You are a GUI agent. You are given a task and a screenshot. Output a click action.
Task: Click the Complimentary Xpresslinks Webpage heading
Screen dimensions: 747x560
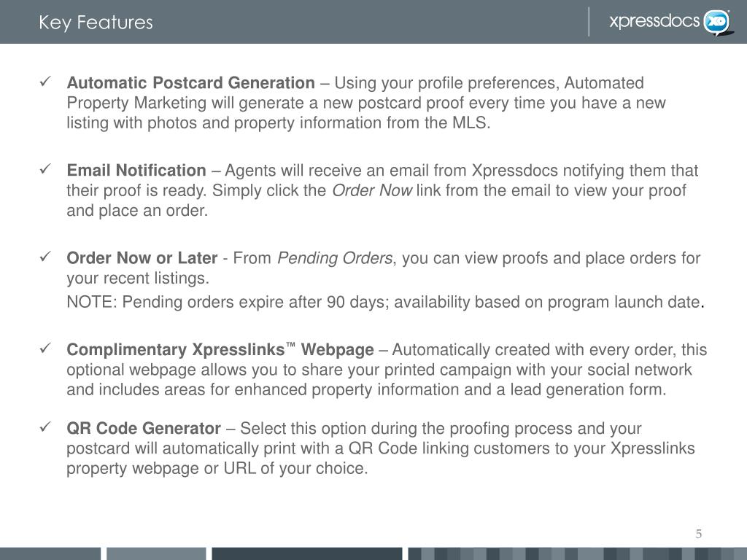click(x=220, y=349)
